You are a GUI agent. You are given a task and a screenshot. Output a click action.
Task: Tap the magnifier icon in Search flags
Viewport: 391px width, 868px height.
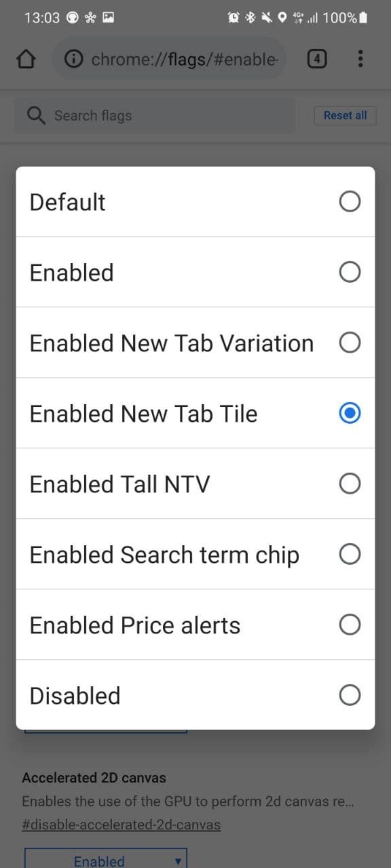point(36,115)
